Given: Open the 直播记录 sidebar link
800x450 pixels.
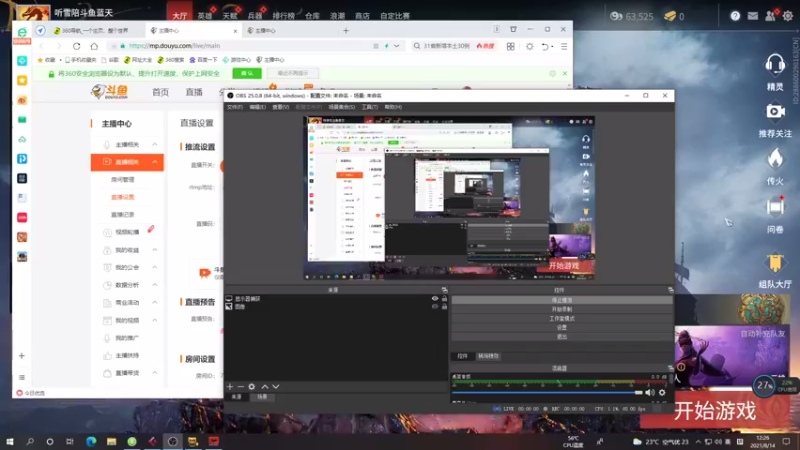Looking at the screenshot, I should pyautogui.click(x=122, y=214).
